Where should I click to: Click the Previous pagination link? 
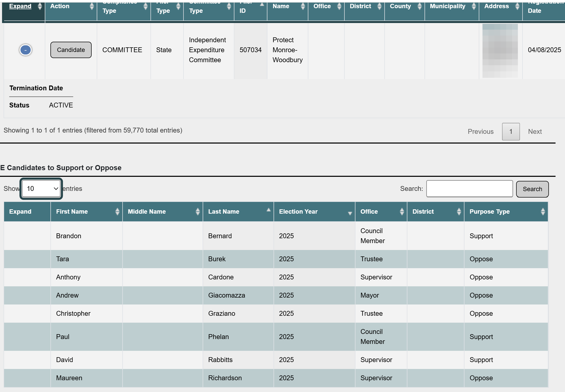click(x=481, y=132)
